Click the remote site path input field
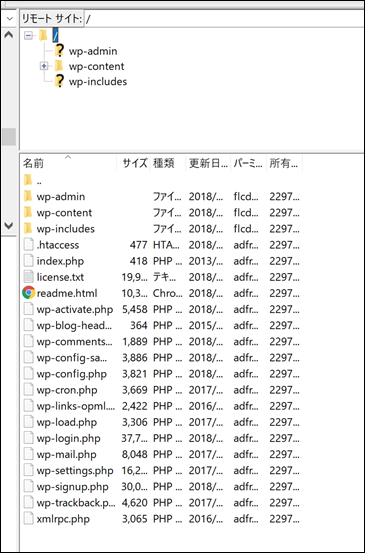This screenshot has height=553, width=365. click(x=224, y=19)
